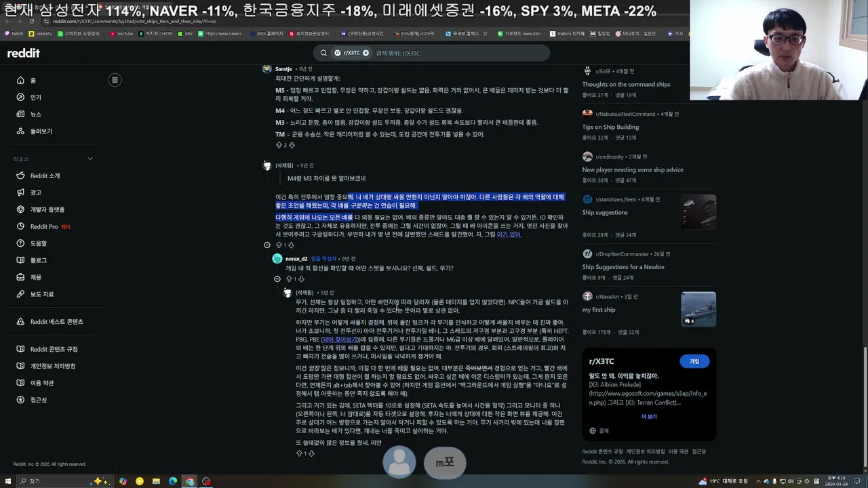Image resolution: width=868 pixels, height=488 pixels.
Task: Upvote norax_d2's comment
Action: tap(289, 279)
